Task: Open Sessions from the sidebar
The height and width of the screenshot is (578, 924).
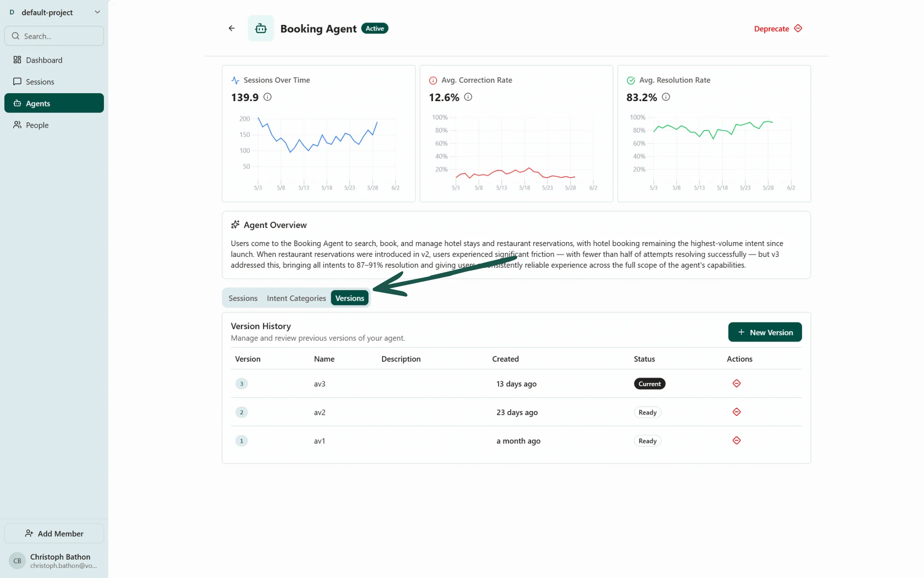Action: [x=54, y=82]
